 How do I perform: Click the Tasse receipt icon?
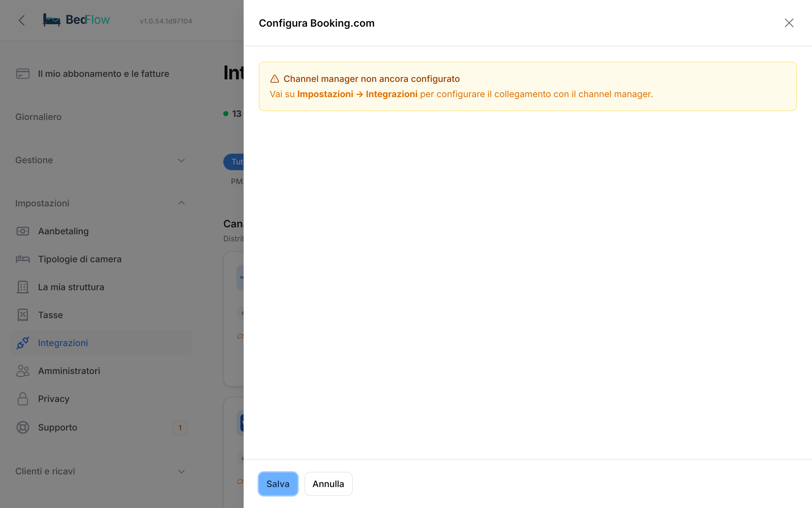click(23, 315)
